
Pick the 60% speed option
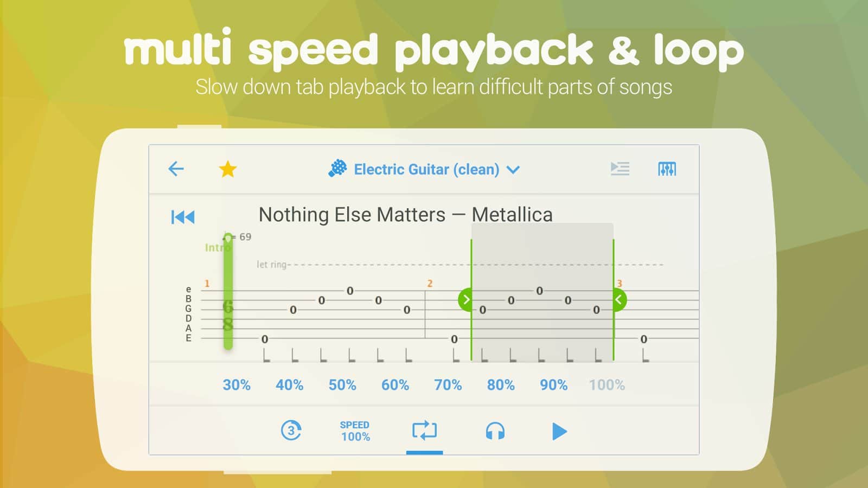click(x=395, y=385)
